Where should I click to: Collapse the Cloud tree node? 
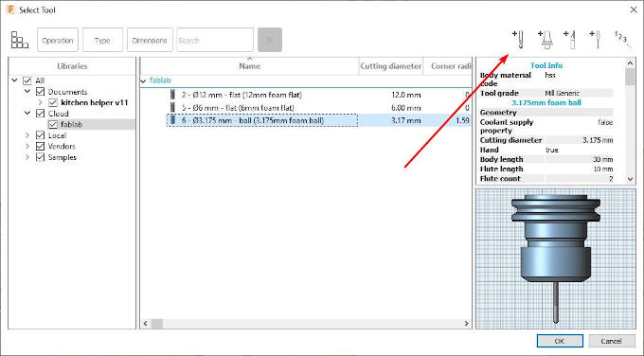coord(27,114)
